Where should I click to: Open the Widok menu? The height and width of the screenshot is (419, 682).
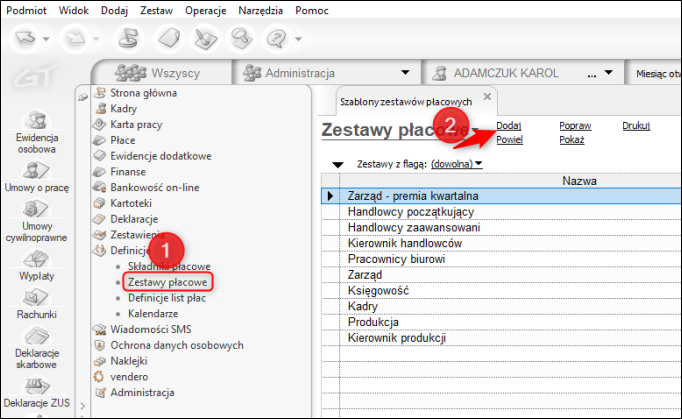[x=74, y=10]
